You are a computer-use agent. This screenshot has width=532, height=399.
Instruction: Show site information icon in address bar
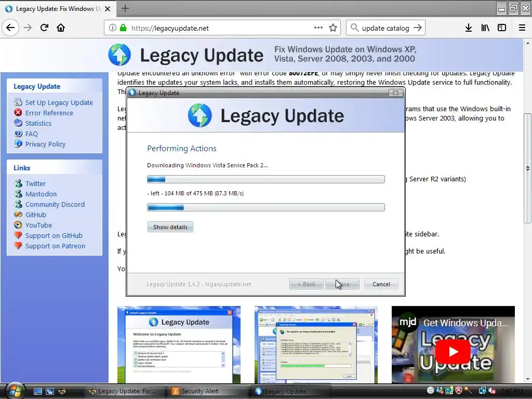(x=112, y=28)
